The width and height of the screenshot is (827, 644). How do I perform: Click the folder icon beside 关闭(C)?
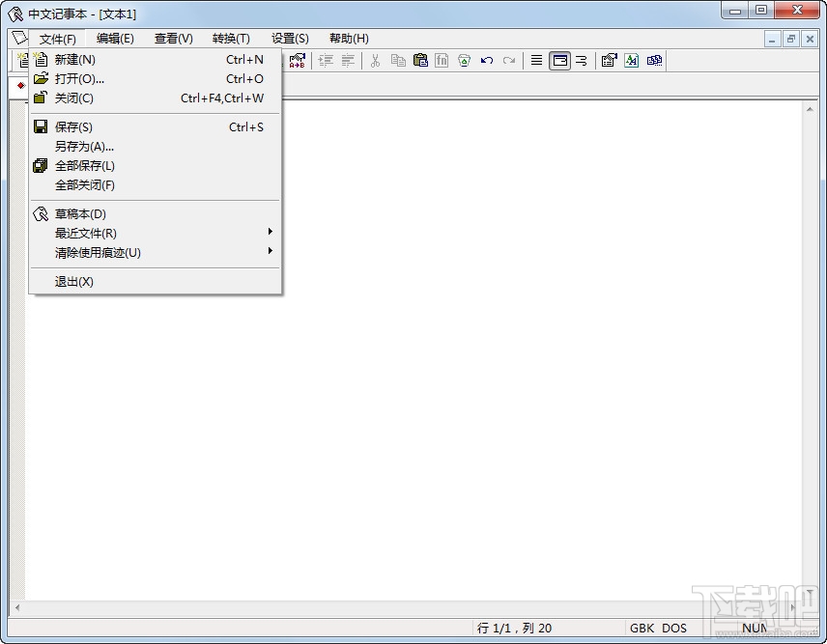tap(40, 98)
